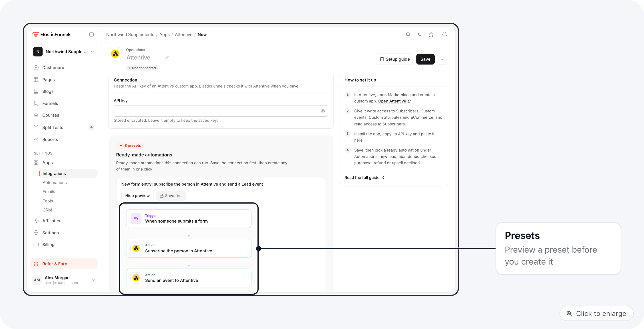Image resolution: width=644 pixels, height=329 pixels.
Task: Open Attentive external link
Action: 394,101
